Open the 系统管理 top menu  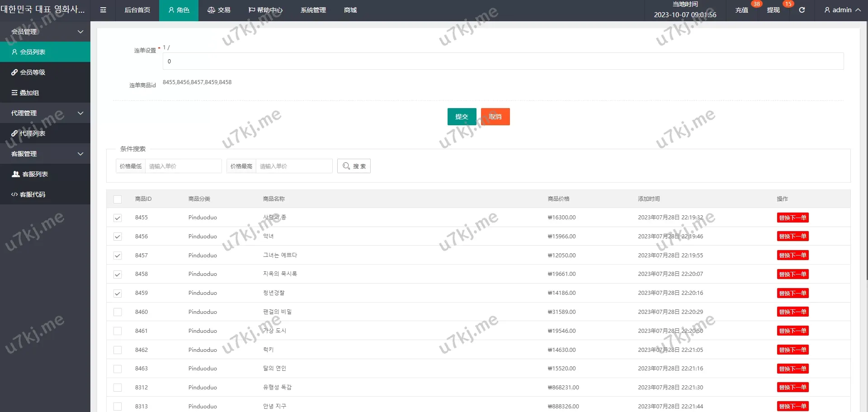[313, 10]
